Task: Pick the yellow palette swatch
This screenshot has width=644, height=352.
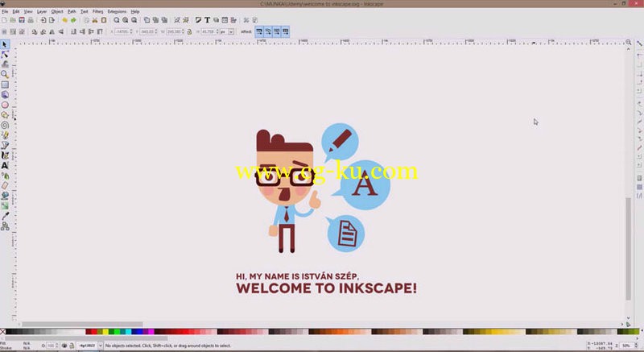Action: tap(105, 332)
